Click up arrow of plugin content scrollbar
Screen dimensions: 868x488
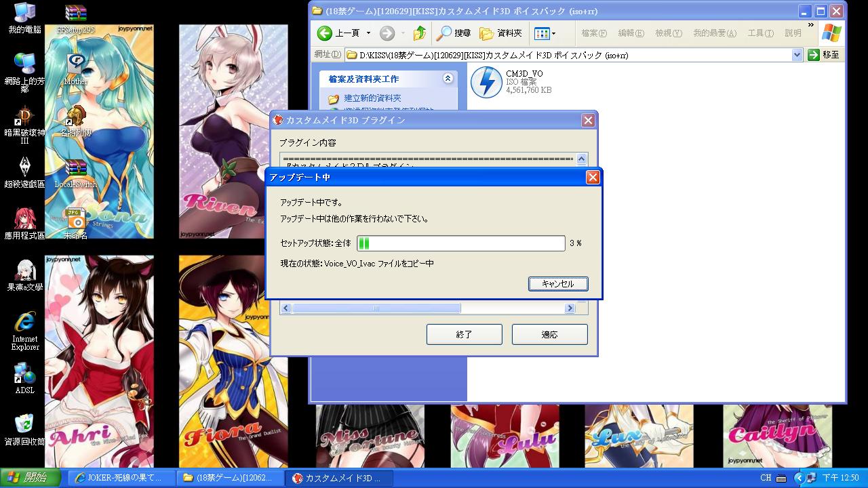(x=581, y=159)
